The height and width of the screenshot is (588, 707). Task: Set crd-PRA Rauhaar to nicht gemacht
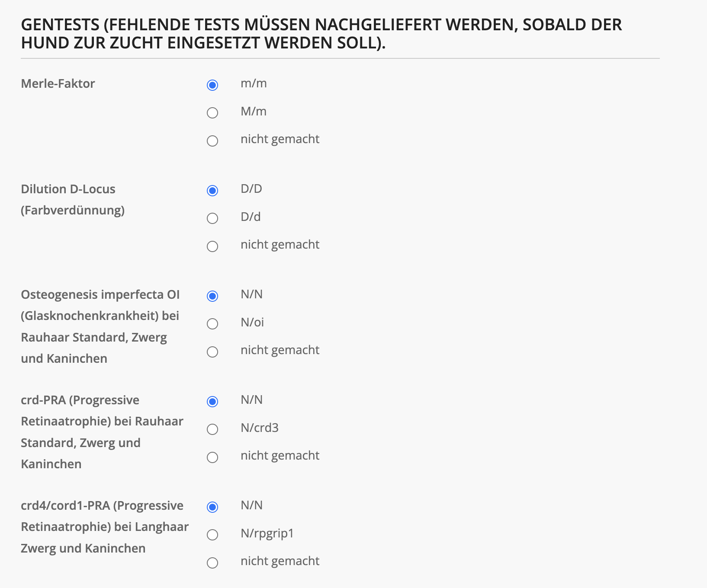[212, 457]
